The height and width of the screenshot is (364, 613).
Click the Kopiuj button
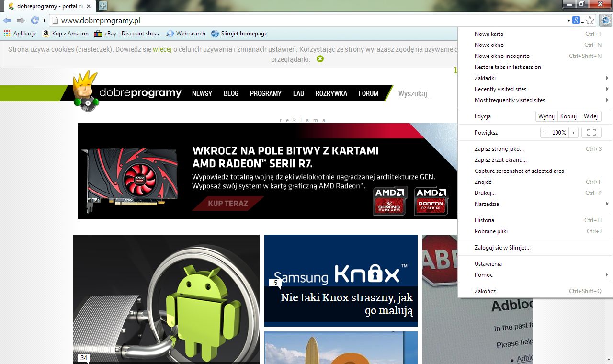click(568, 116)
